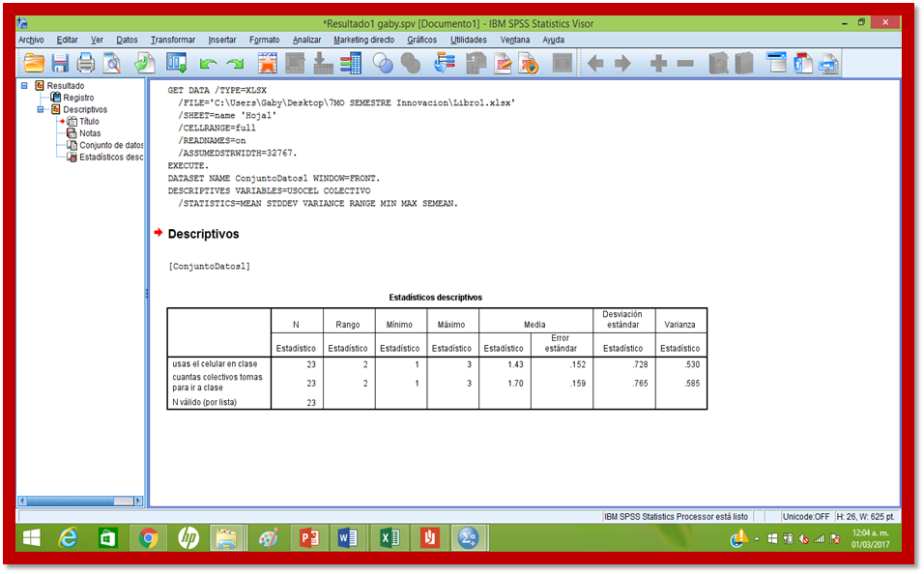
Task: Export output with the green arrow page icon
Action: (x=144, y=63)
